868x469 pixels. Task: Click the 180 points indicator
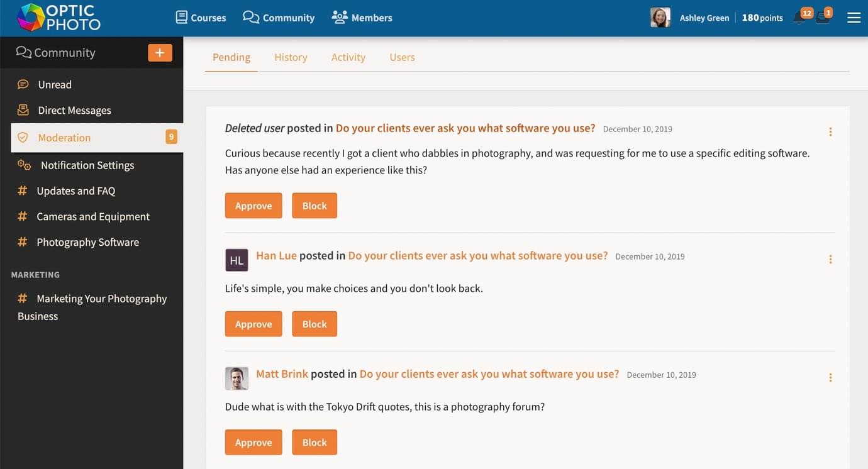point(762,18)
